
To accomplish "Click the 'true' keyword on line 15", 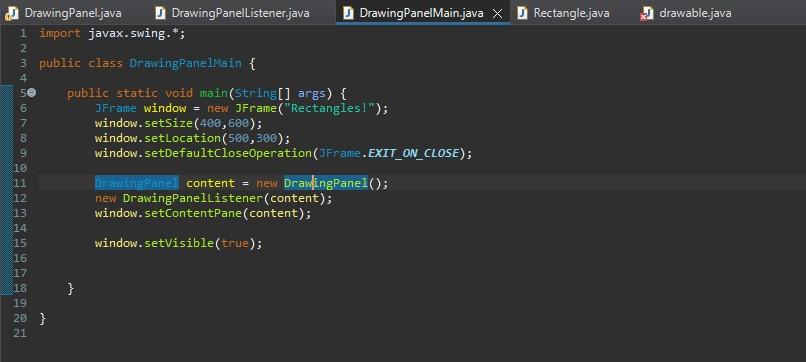I will (235, 243).
